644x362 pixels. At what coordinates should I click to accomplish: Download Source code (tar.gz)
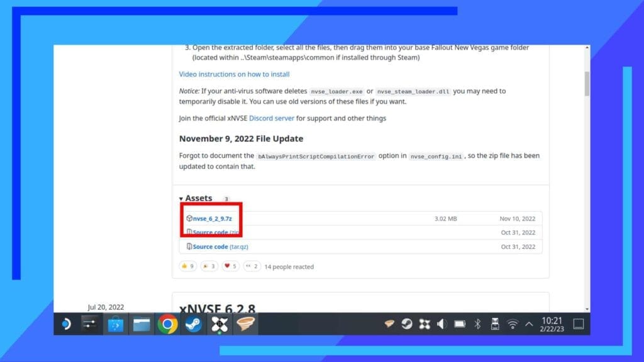point(221,246)
